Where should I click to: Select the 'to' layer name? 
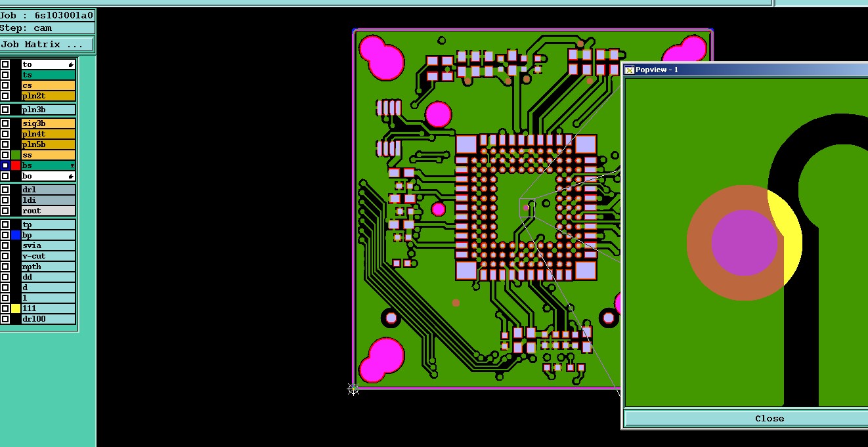pos(49,64)
